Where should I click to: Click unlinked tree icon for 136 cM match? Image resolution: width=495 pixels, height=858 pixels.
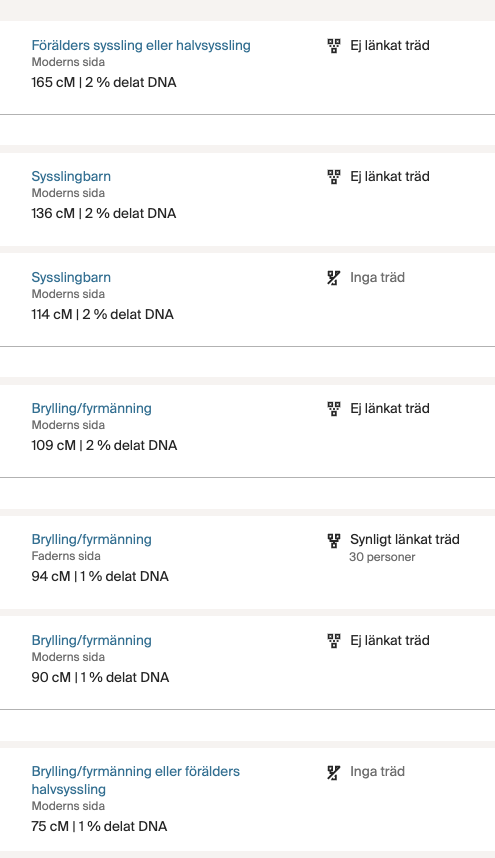tap(334, 177)
